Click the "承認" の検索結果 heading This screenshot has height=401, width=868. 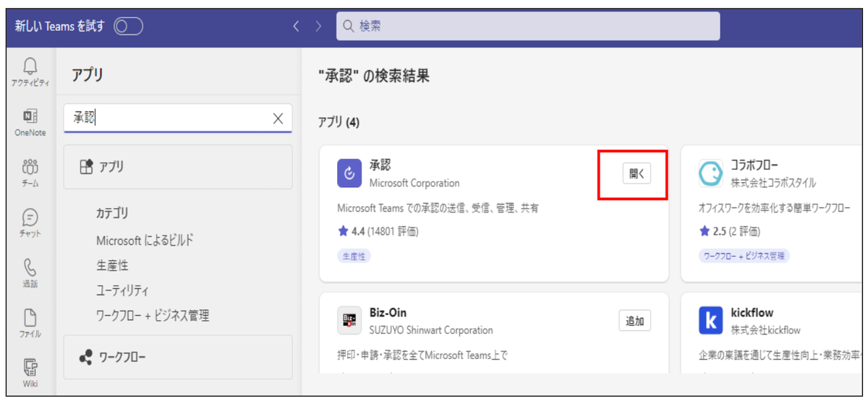pyautogui.click(x=374, y=75)
